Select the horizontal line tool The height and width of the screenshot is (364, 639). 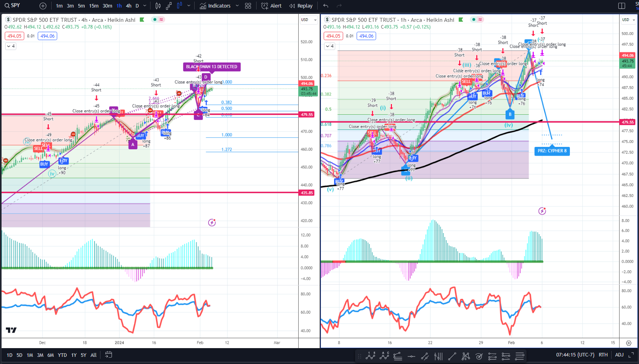click(x=411, y=356)
